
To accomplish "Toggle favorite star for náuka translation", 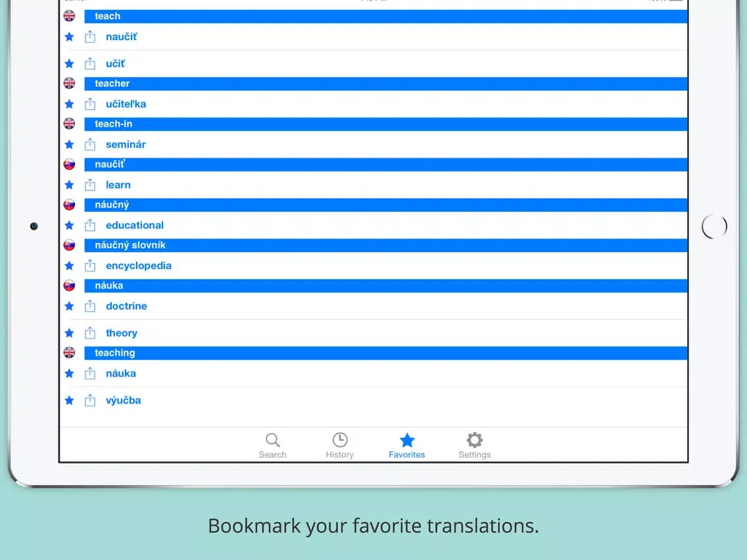I will click(x=69, y=373).
